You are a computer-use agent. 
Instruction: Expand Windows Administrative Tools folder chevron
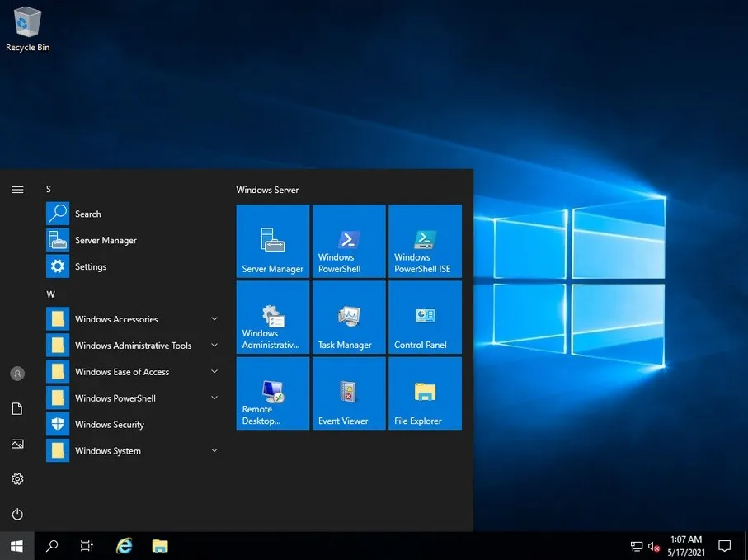point(214,345)
